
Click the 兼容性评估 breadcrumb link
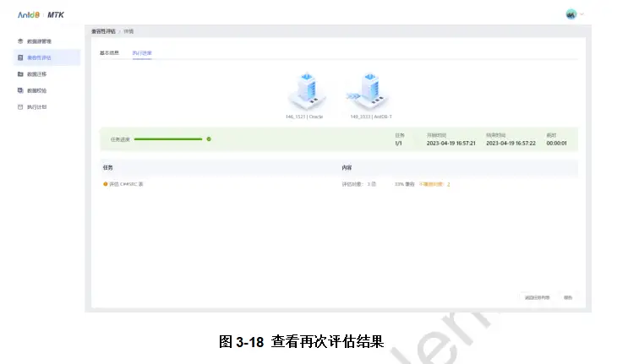pyautogui.click(x=103, y=31)
